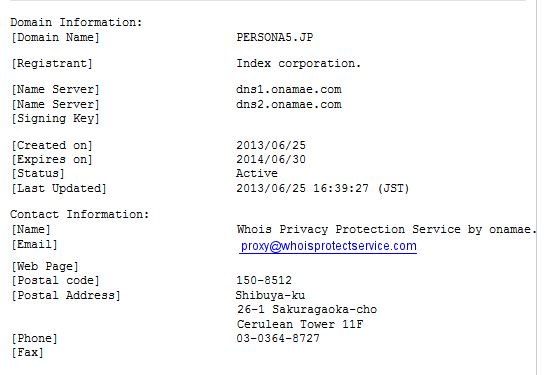Open the proxy@whoisprotectservice.com email link

point(328,246)
